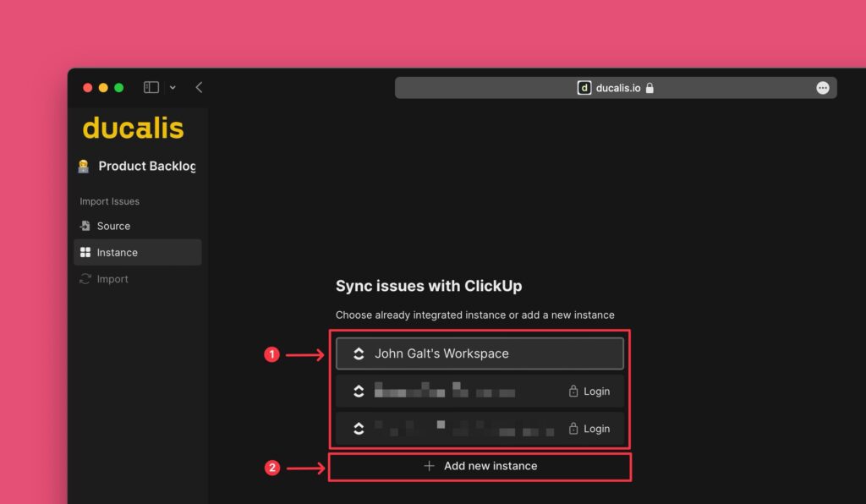Click the plus icon in Add new instance
Image resolution: width=866 pixels, height=504 pixels.
[x=430, y=466]
